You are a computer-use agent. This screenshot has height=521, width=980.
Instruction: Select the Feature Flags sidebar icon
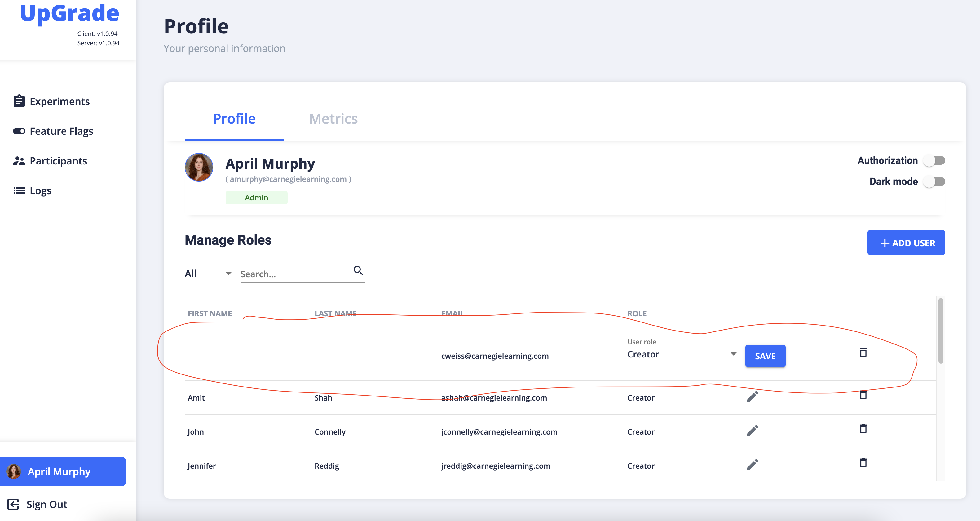point(19,131)
